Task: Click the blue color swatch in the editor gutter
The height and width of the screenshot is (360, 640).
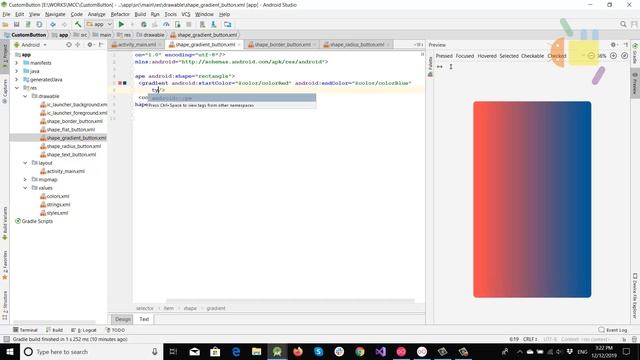Action: coord(125,83)
